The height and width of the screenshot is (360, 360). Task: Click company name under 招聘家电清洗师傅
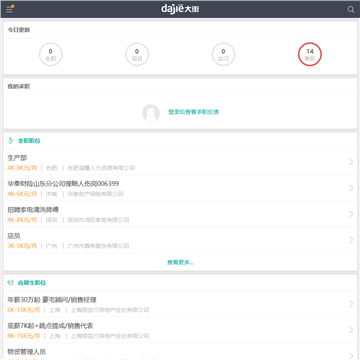point(98,220)
